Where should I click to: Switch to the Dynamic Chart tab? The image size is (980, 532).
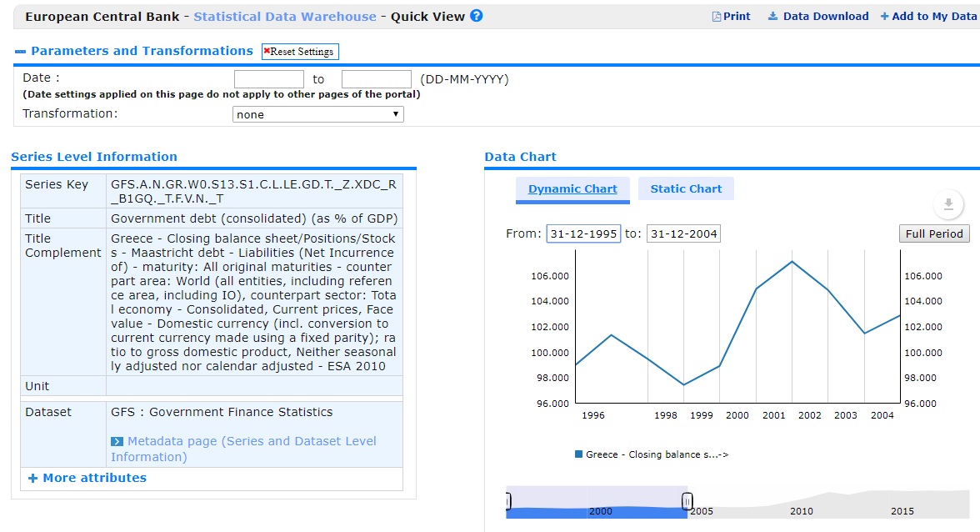[572, 188]
